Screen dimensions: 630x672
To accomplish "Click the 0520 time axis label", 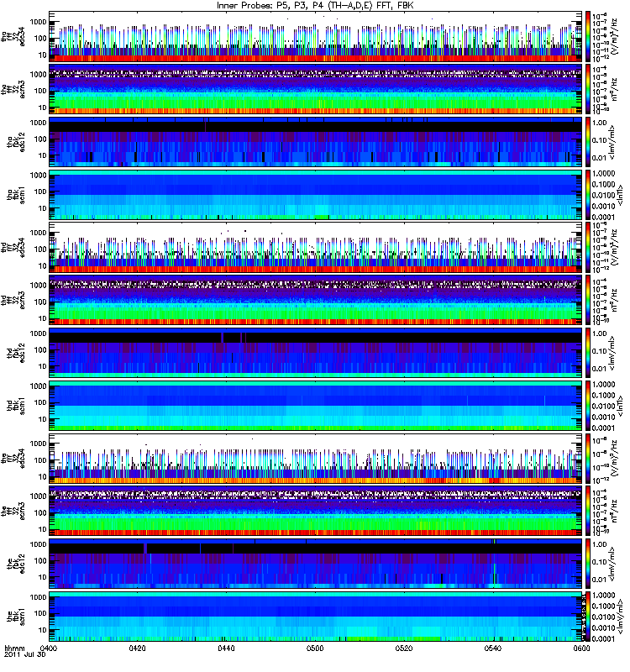I will coord(404,648).
